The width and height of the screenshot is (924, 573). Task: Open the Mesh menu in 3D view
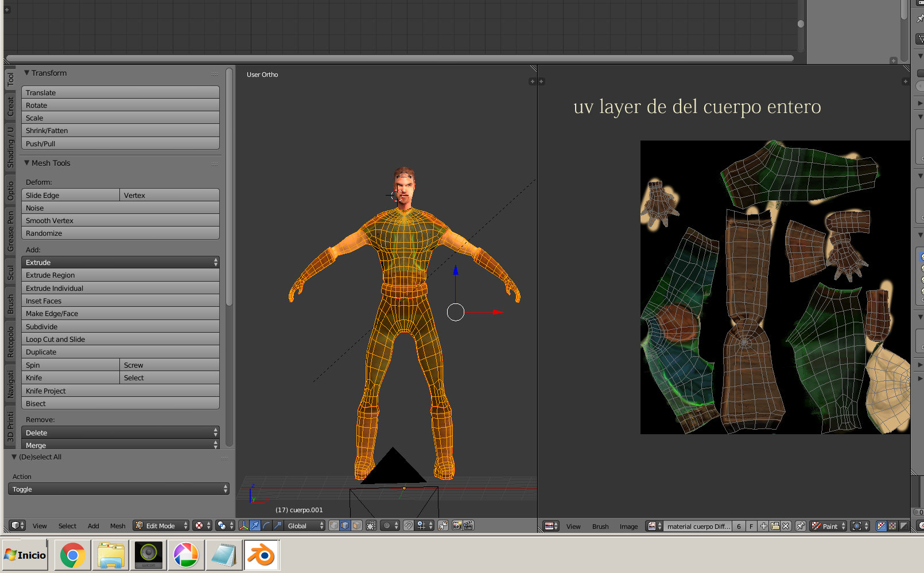(x=118, y=526)
